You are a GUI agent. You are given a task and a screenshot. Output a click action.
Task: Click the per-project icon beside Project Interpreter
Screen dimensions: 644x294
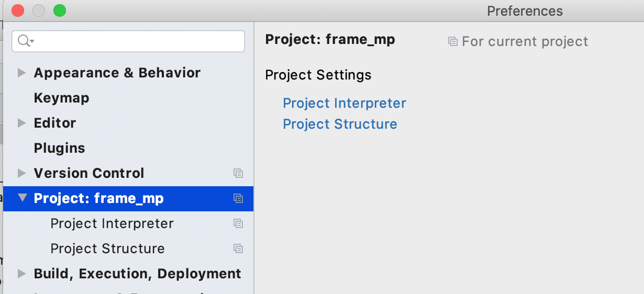click(x=238, y=223)
